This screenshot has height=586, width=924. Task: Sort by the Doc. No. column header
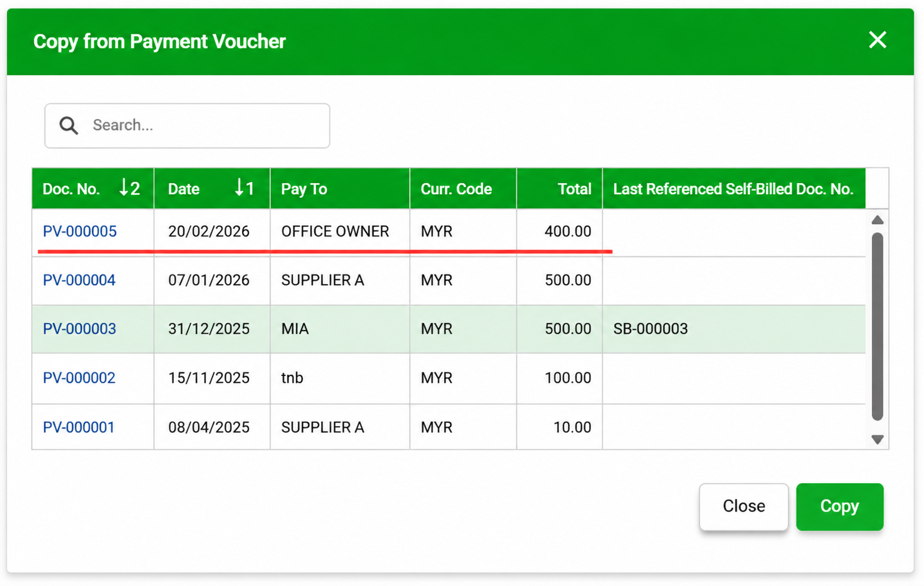(x=93, y=188)
